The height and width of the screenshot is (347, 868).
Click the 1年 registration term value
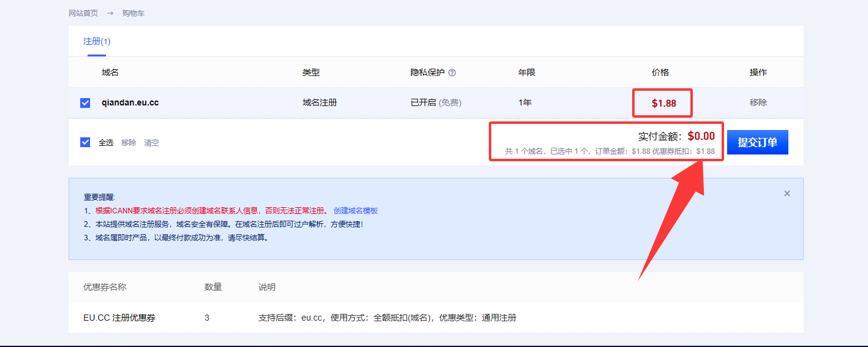524,102
